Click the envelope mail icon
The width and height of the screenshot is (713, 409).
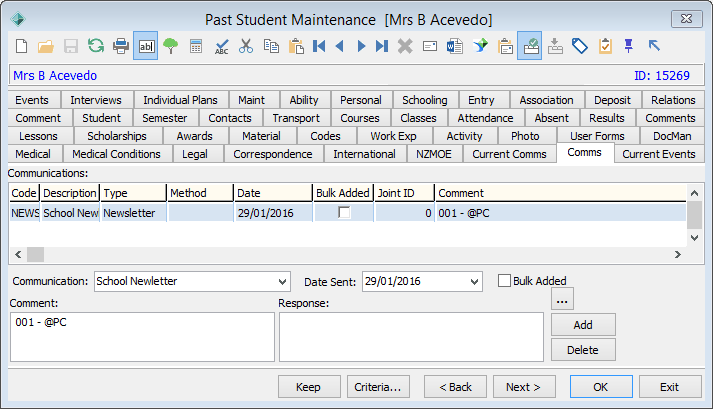tap(430, 46)
